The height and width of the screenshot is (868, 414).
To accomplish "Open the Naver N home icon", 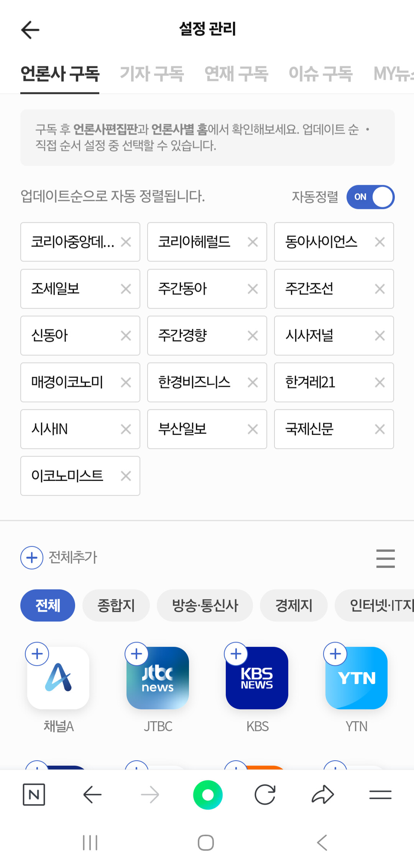I will click(34, 795).
